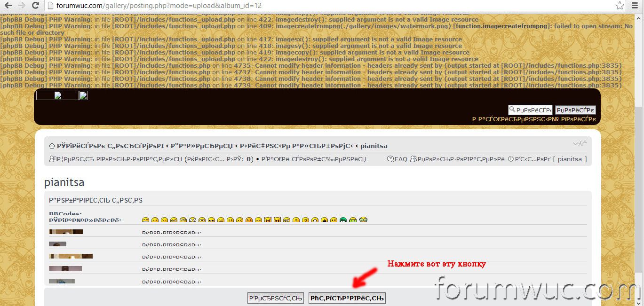Screen dimensions: 644x306
Task: Open the FAQ link
Action: (397, 159)
